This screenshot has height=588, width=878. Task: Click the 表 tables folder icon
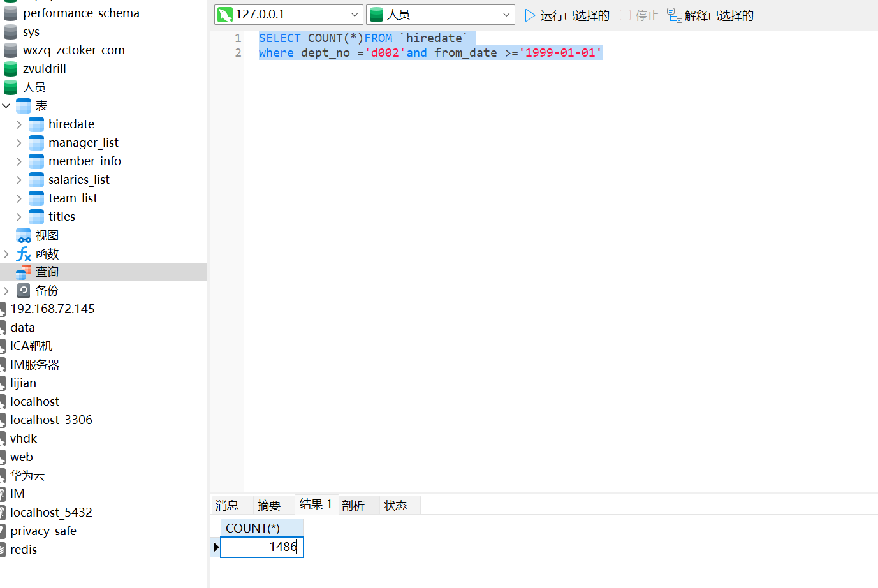click(x=24, y=105)
